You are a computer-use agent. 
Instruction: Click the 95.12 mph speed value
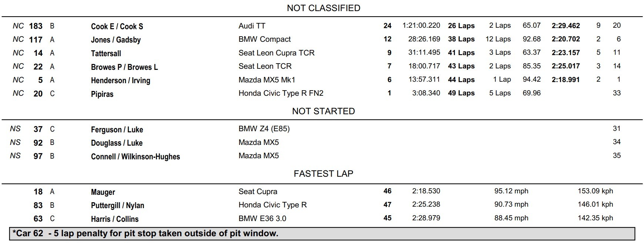[511, 191]
